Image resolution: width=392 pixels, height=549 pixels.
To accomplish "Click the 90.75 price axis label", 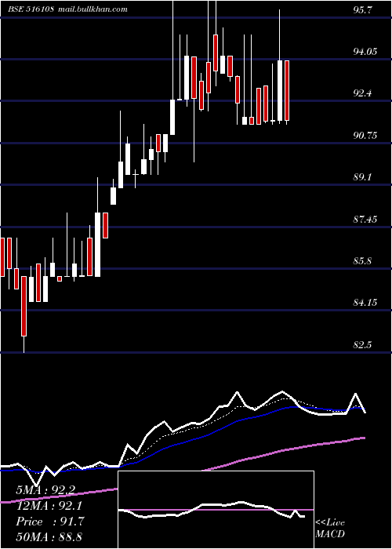I will click(x=365, y=136).
